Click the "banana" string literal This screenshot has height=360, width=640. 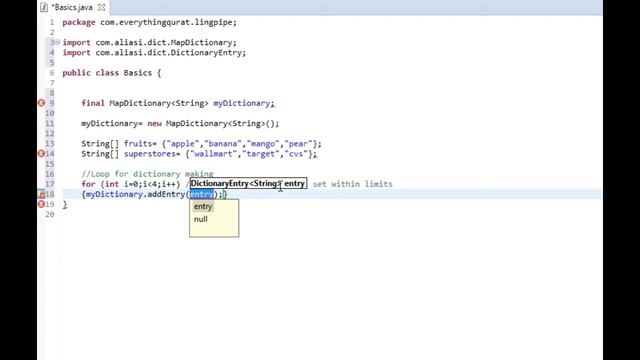[222, 144]
